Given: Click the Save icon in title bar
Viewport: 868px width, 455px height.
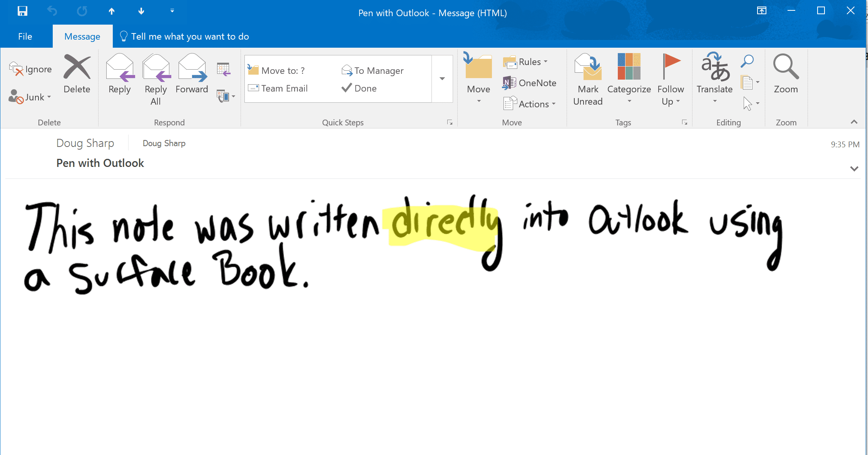Looking at the screenshot, I should click(22, 11).
